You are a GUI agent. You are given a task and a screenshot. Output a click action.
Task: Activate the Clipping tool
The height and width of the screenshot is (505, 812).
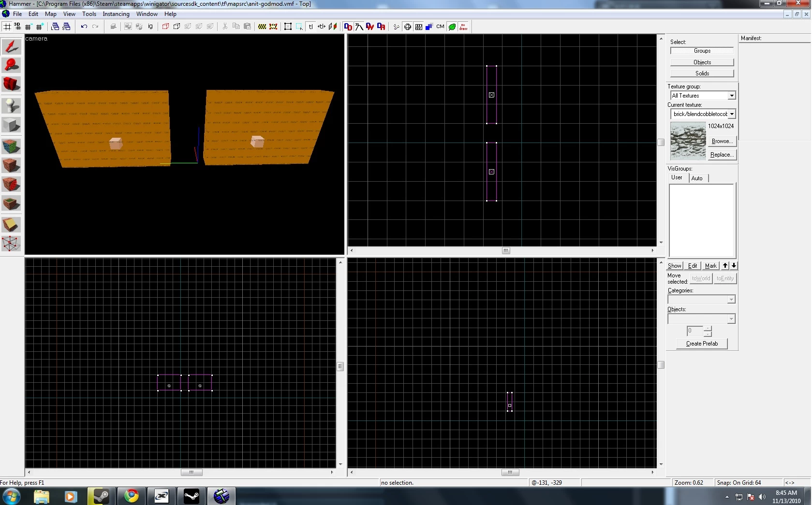[x=11, y=225]
